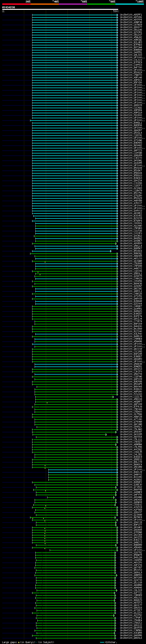Select the UniRef100_B7FMC9 label
146x644 pixels.
click(x=131, y=63)
